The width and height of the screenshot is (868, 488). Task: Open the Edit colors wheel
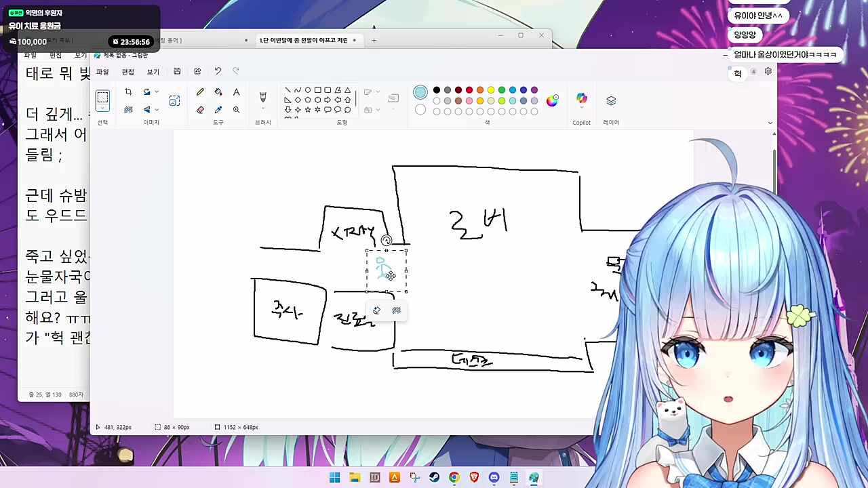coord(552,100)
